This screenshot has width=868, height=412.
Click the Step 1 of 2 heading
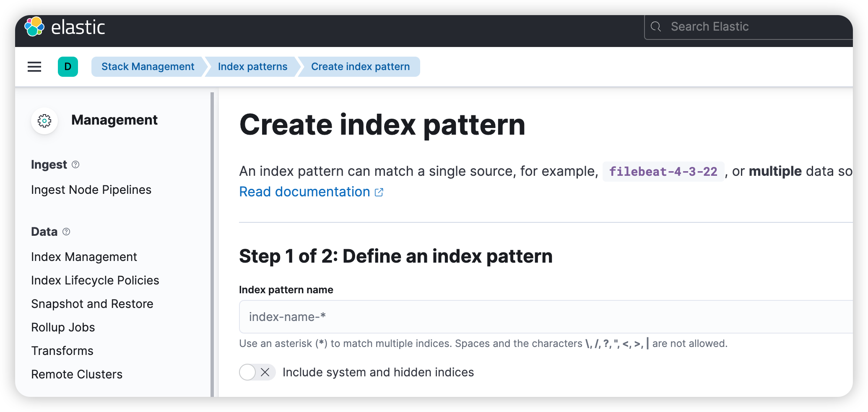pos(396,256)
